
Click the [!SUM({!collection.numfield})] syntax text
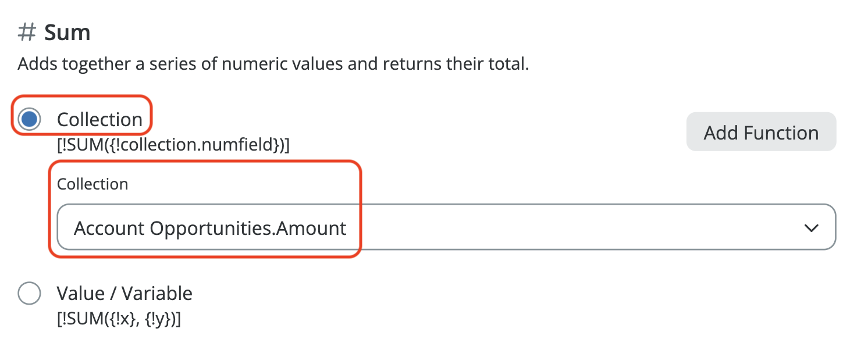click(173, 145)
